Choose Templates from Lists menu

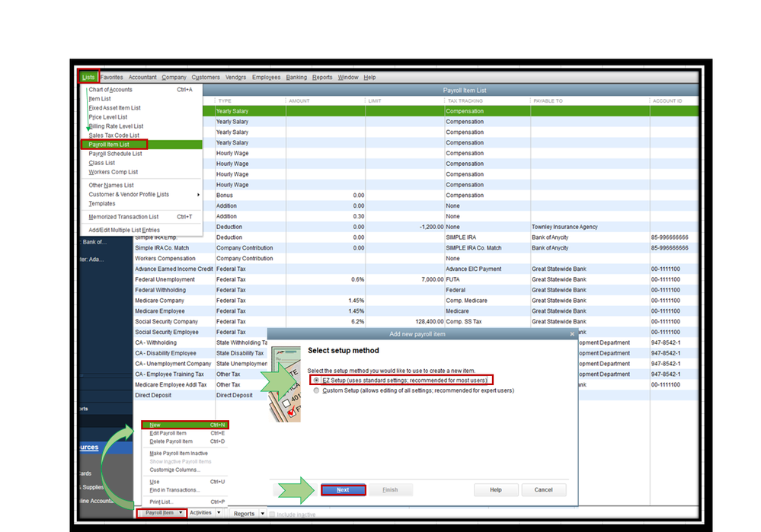tap(141, 204)
